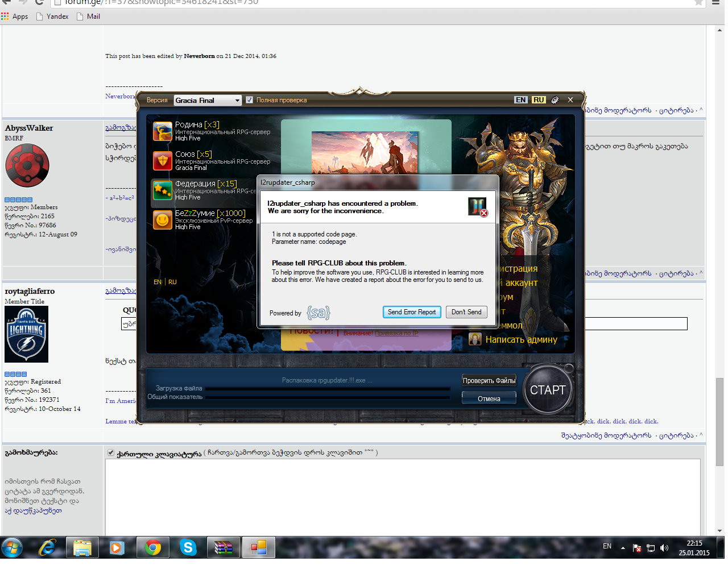Click the 'This post has been edited by' note
Screen dimensions: 728x582
(x=191, y=56)
